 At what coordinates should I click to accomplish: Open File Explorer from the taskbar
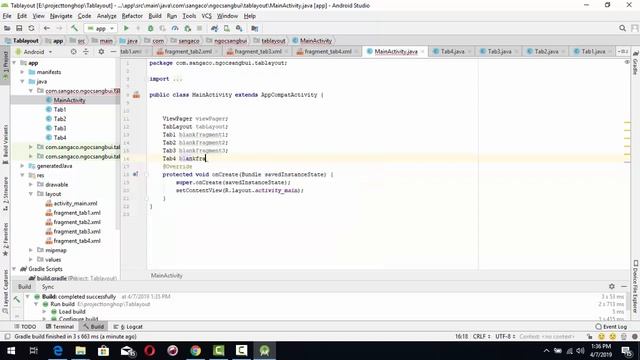click(80, 351)
